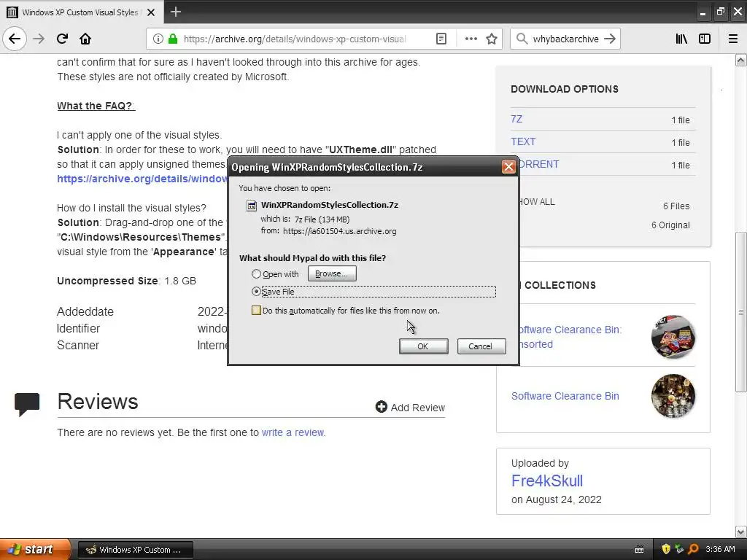Submit search with the go arrow

tap(609, 39)
